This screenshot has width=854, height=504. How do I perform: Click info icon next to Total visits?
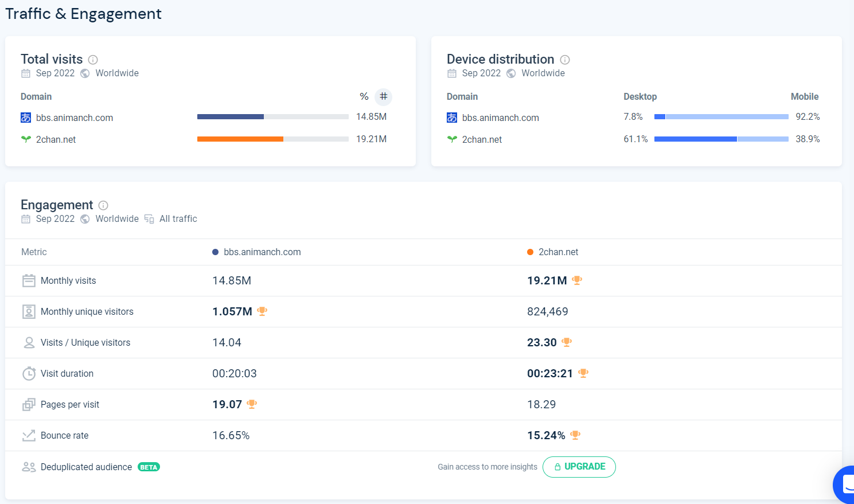tap(93, 60)
